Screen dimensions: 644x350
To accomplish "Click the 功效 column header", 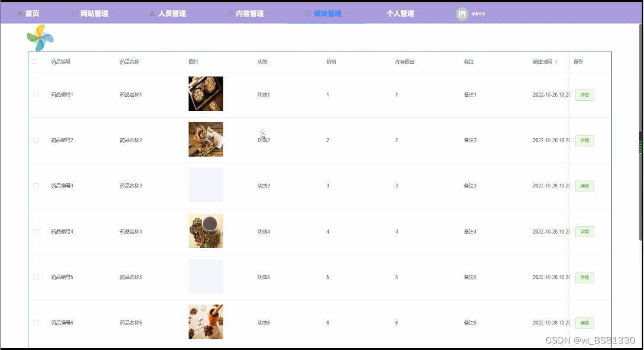I will coord(262,62).
